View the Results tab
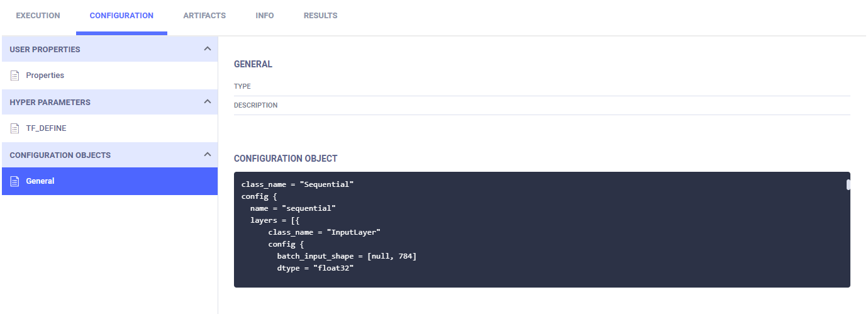 pos(320,16)
